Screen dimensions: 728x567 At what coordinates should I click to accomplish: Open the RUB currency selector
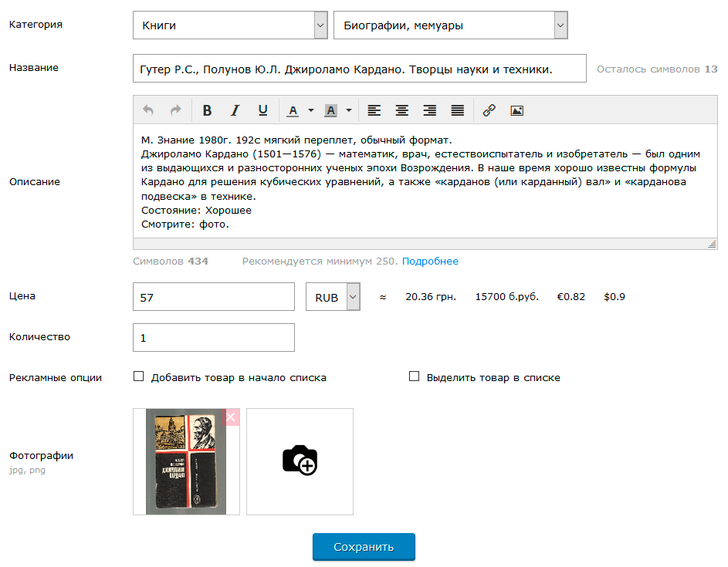[334, 297]
